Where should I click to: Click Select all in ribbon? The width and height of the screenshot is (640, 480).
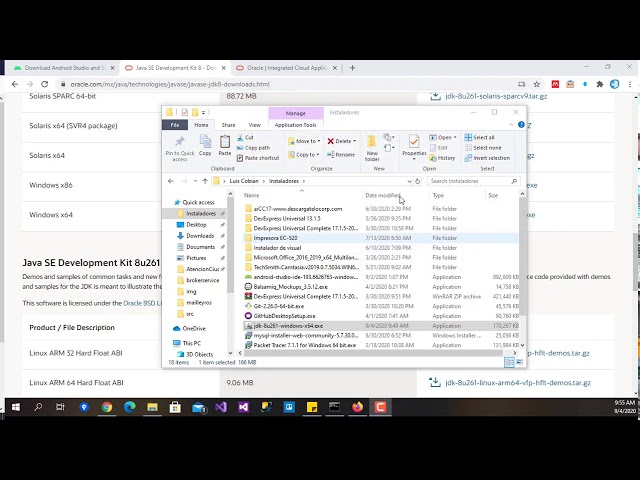(480, 138)
